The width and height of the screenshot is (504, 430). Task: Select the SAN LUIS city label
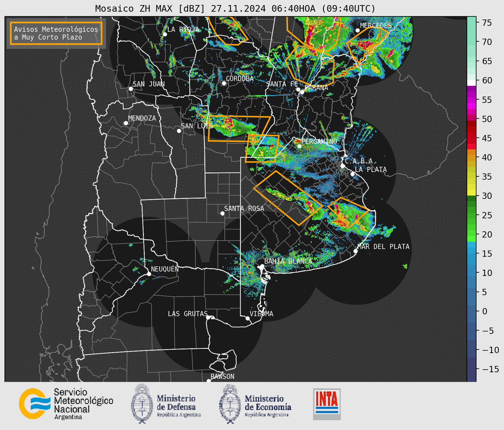click(x=197, y=126)
